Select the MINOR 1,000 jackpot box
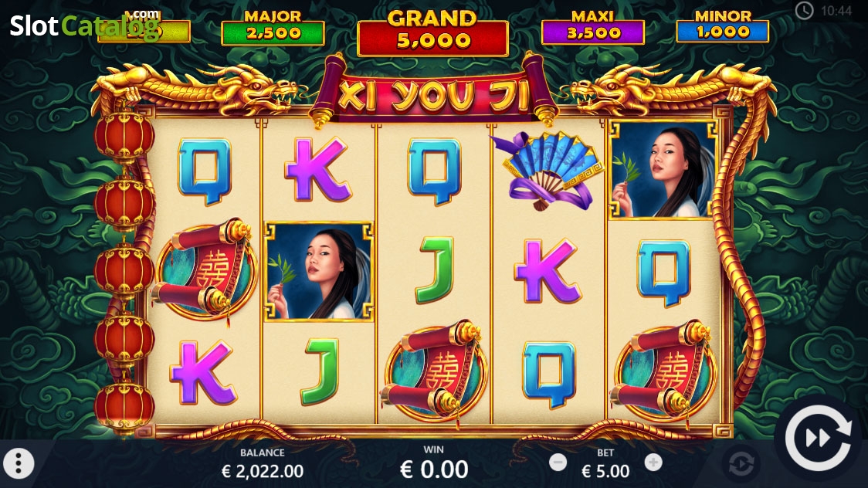 (x=722, y=26)
